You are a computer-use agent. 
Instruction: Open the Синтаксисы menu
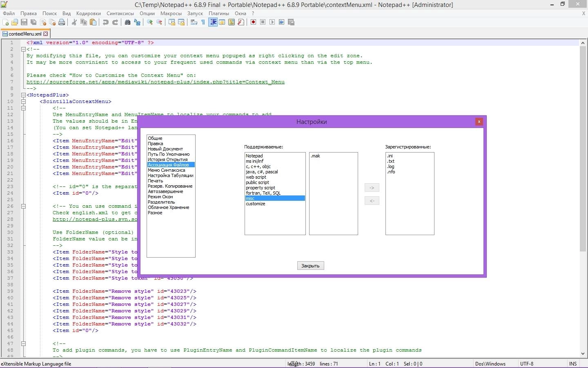(x=120, y=13)
